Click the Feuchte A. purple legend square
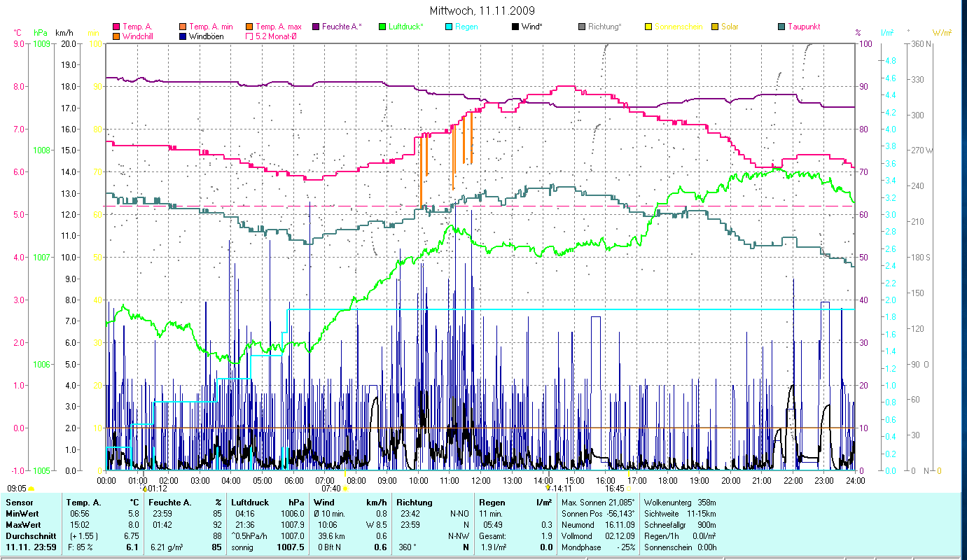967x560 pixels. [315, 27]
